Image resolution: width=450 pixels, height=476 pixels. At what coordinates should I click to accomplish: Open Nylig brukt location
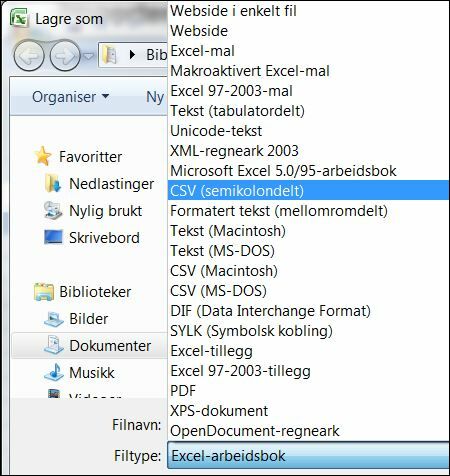point(105,211)
